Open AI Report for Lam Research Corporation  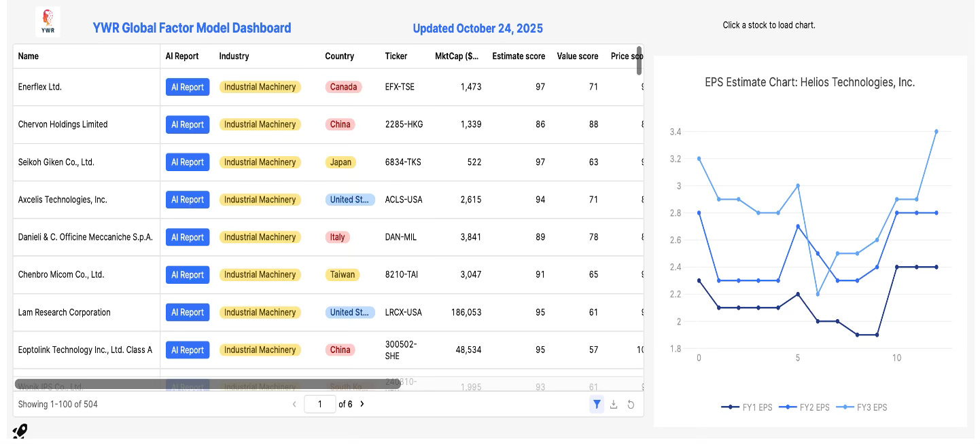(x=188, y=312)
